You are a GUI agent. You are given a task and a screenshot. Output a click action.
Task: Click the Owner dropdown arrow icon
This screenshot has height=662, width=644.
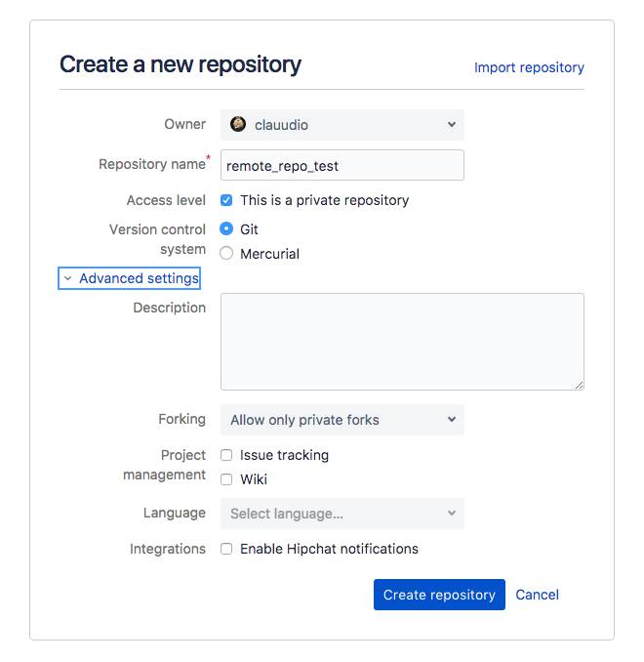[x=451, y=125]
